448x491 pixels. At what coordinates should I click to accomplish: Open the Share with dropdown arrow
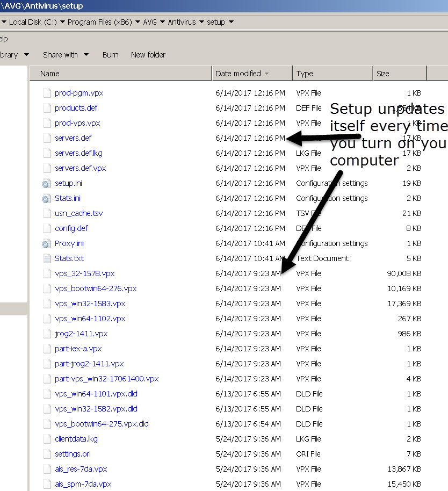[x=86, y=55]
